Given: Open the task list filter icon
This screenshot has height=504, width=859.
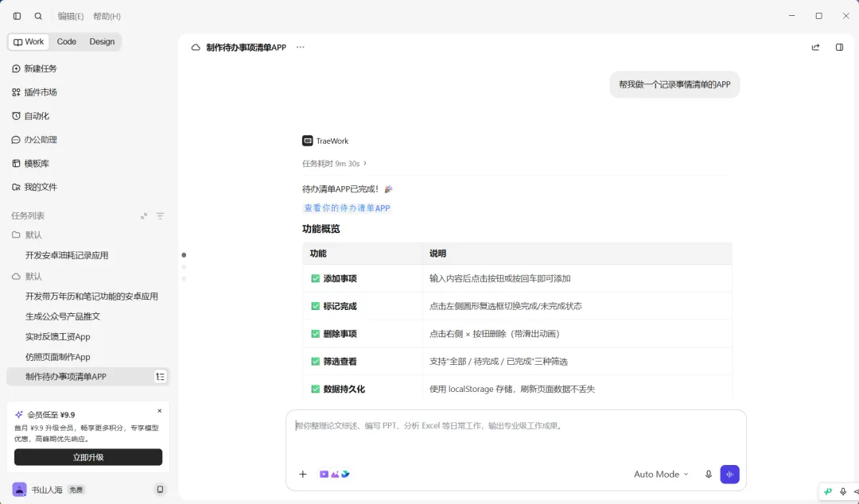Looking at the screenshot, I should (x=160, y=216).
